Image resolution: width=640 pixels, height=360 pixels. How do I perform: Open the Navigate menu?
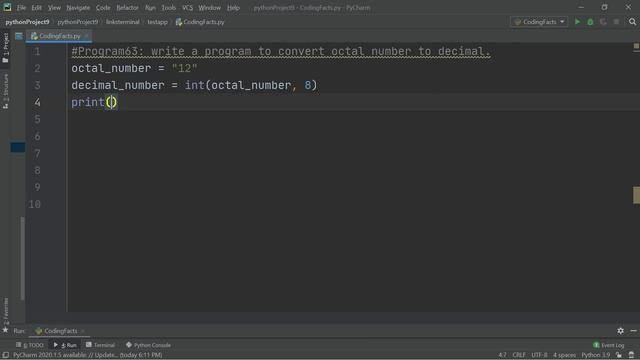tap(78, 8)
